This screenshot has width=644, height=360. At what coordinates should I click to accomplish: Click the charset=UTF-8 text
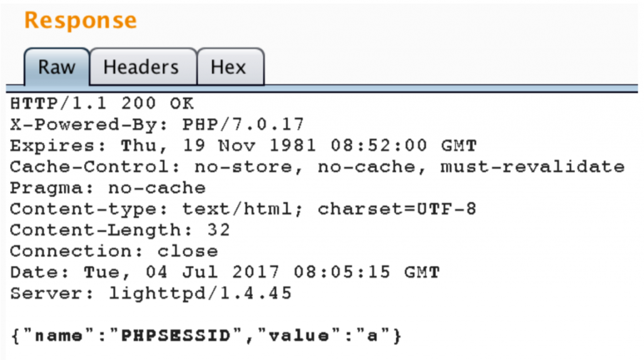point(397,209)
